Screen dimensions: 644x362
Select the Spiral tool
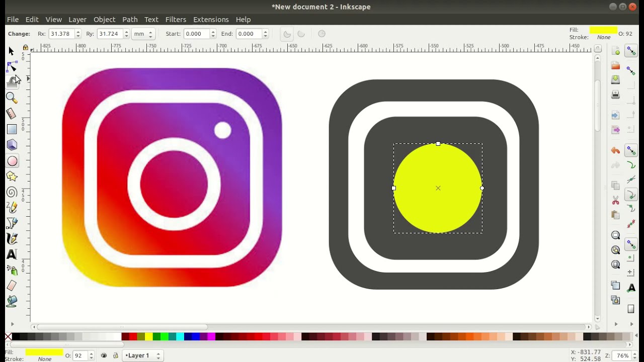pyautogui.click(x=12, y=192)
